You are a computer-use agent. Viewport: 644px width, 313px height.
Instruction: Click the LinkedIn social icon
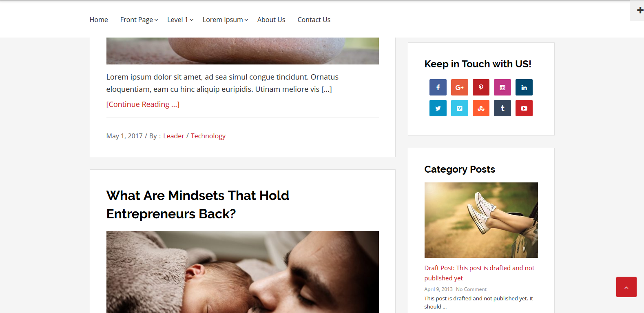[524, 87]
